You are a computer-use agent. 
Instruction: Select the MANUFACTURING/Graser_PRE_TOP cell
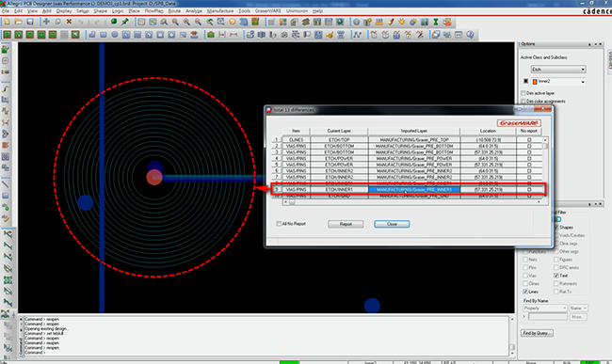point(414,139)
